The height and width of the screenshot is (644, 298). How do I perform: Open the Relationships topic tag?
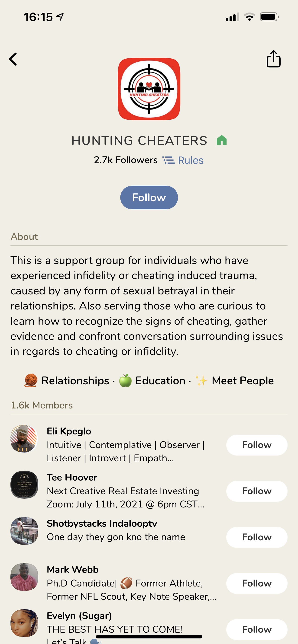(67, 381)
